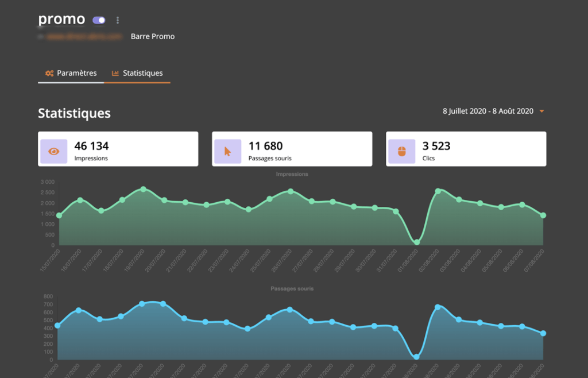
Task: Open the blurred website URL under promo
Action: coord(84,36)
